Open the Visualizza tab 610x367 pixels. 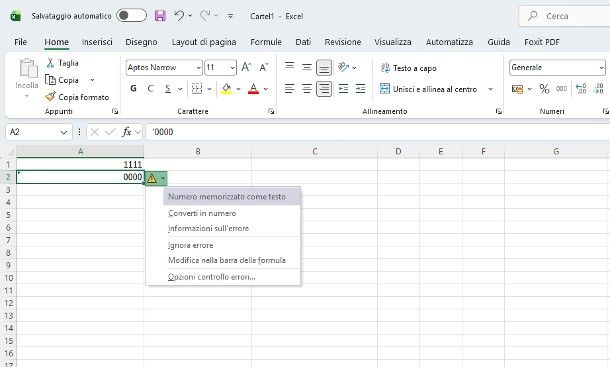coord(393,42)
